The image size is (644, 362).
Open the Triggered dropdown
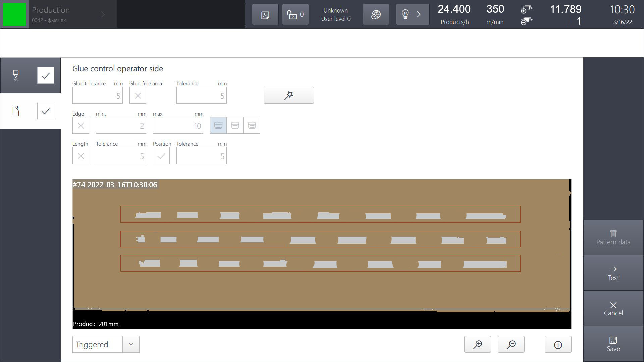(131, 344)
